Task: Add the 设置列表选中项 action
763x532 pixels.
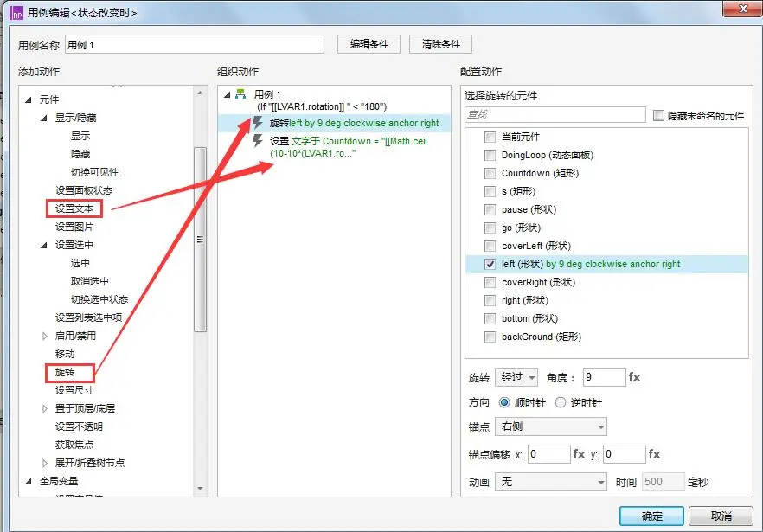Action: pyautogui.click(x=88, y=317)
